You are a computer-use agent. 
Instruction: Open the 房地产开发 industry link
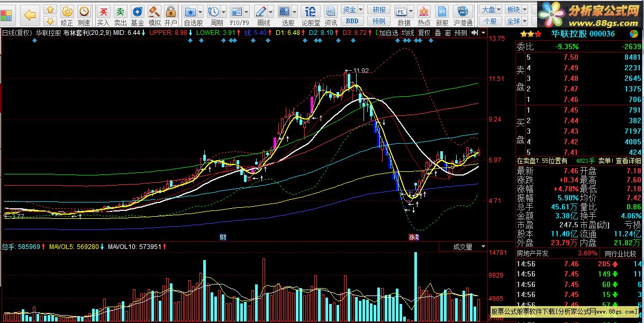[533, 253]
